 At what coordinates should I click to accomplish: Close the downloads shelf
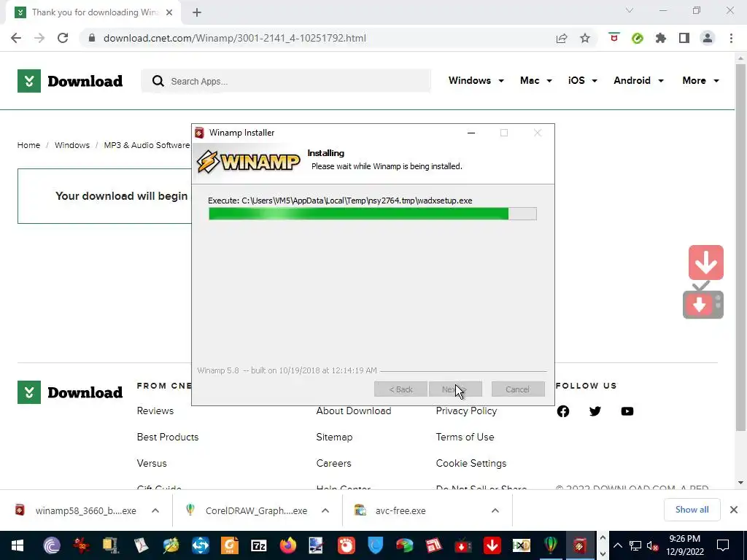(x=734, y=510)
